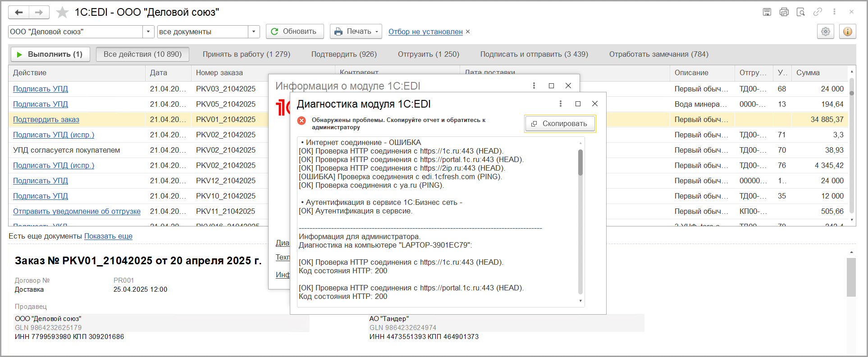Get link with the chain icon
The width and height of the screenshot is (868, 357).
tap(818, 12)
